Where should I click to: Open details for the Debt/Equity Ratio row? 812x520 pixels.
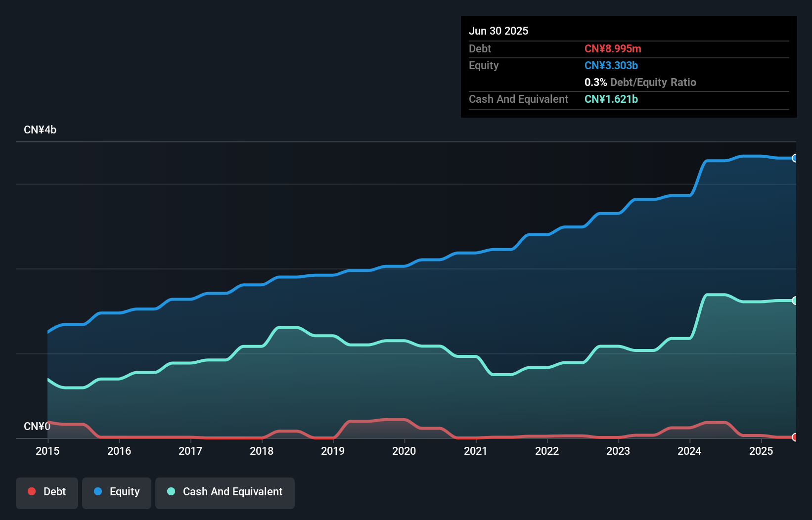coord(640,82)
